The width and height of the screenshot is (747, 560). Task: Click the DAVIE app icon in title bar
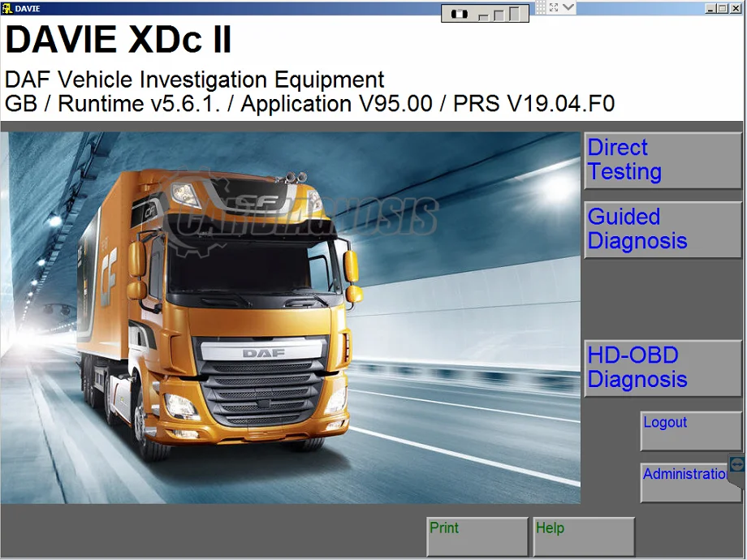click(x=6, y=8)
